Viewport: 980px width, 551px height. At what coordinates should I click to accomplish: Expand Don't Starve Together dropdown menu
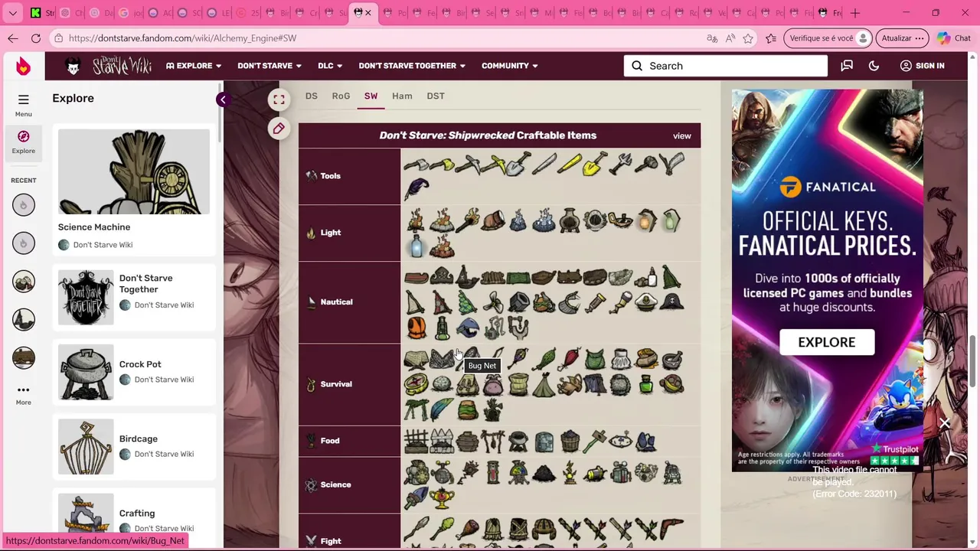coord(412,66)
